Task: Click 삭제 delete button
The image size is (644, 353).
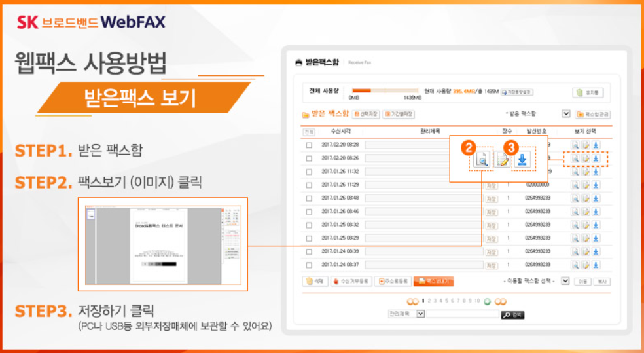Action: (315, 282)
